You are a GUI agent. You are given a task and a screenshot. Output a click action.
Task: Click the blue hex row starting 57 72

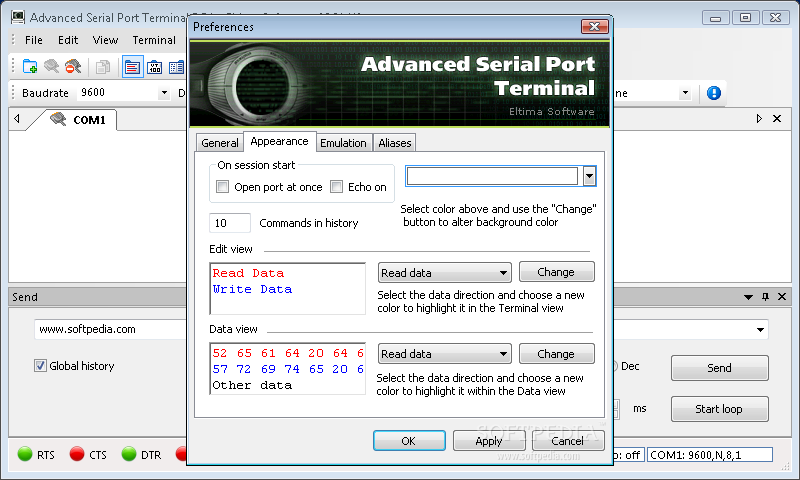click(288, 369)
